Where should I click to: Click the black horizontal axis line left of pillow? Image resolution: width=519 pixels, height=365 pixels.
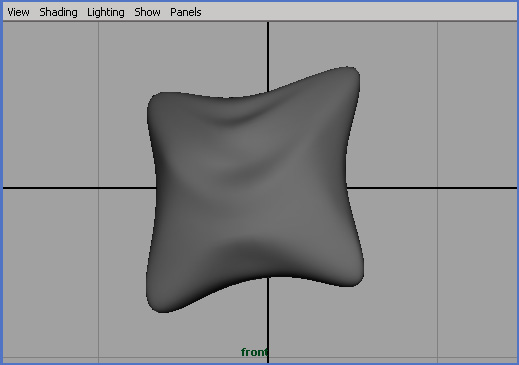tap(79, 188)
